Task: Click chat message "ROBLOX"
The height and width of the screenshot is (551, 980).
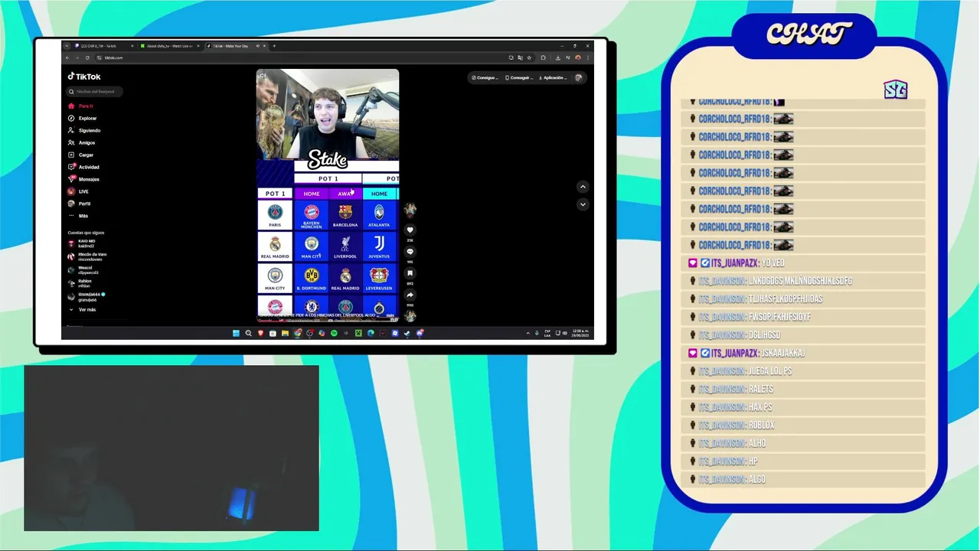Action: click(x=761, y=425)
